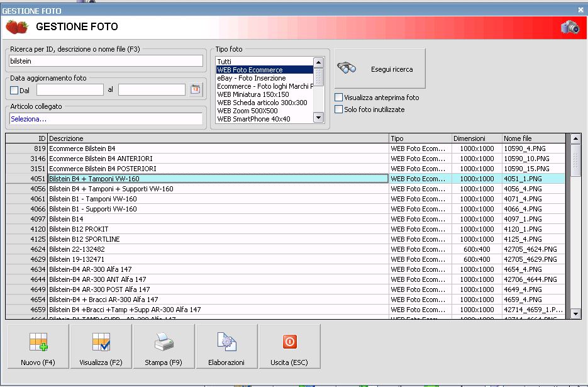Click Tipo foto list scroll-down arrow
The height and width of the screenshot is (387, 588).
click(x=318, y=118)
